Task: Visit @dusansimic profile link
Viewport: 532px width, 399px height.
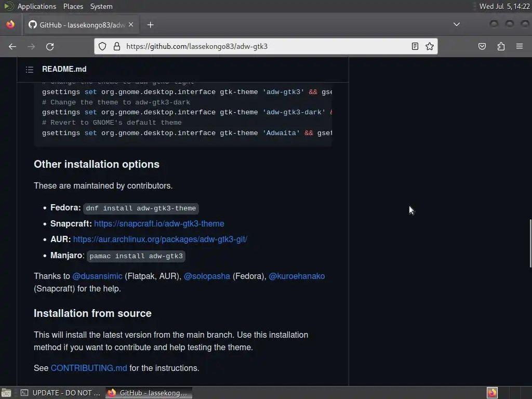Action: coord(97,276)
